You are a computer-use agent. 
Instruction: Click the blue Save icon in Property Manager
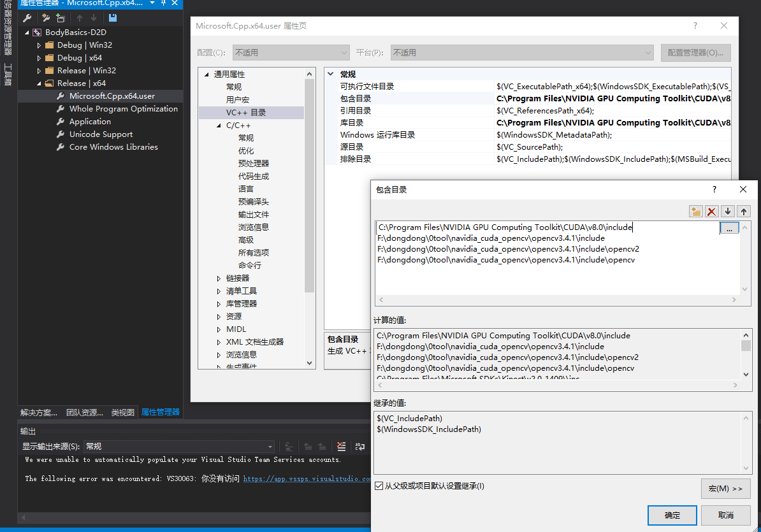(113, 18)
